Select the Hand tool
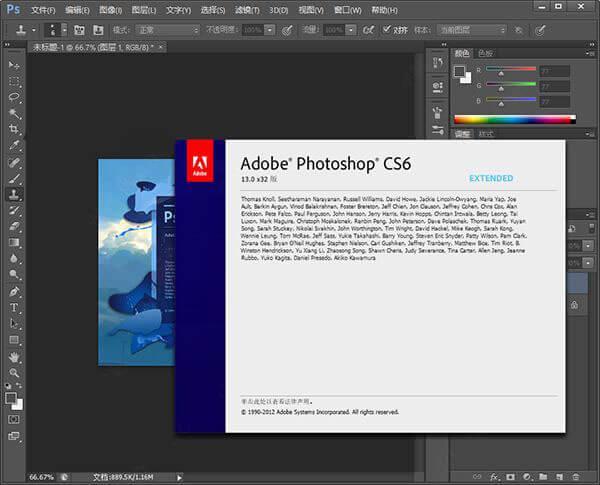The height and width of the screenshot is (485, 600). coord(14,356)
